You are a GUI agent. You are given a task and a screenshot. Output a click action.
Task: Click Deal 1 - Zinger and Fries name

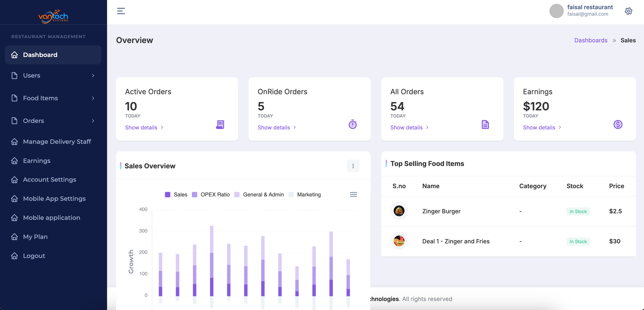456,241
